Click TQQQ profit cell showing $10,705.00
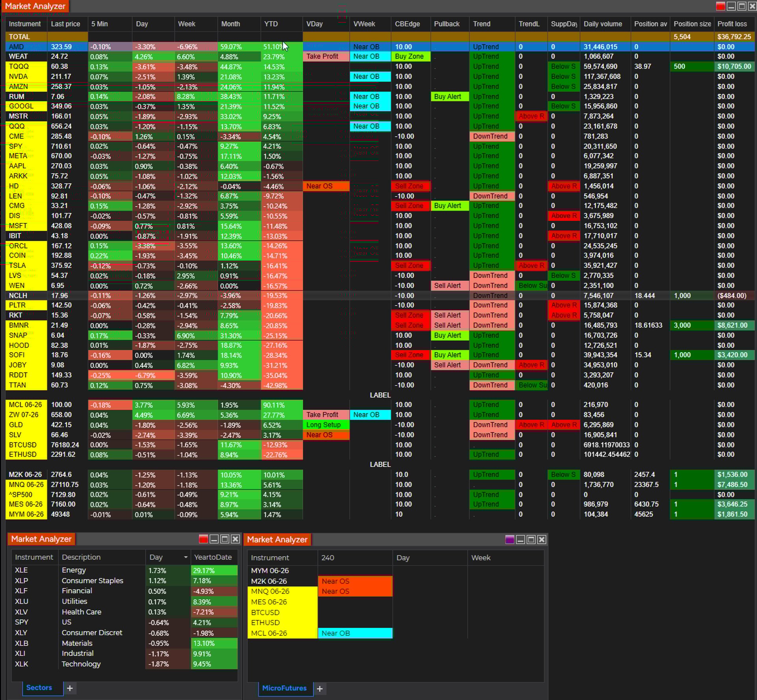Image resolution: width=757 pixels, height=700 pixels. click(734, 66)
